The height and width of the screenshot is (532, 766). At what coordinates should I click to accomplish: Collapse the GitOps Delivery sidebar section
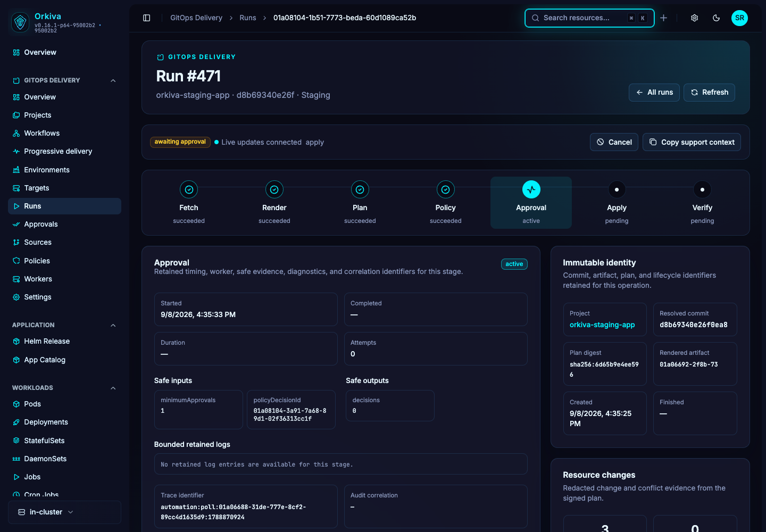[x=113, y=80]
